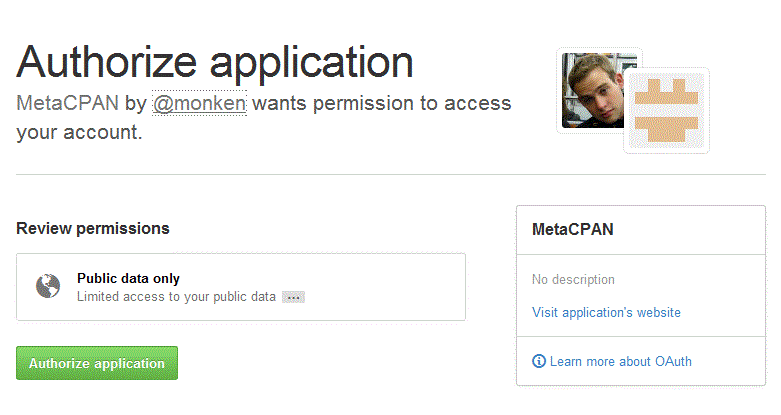Click the info icon next to OAuth link

point(539,361)
